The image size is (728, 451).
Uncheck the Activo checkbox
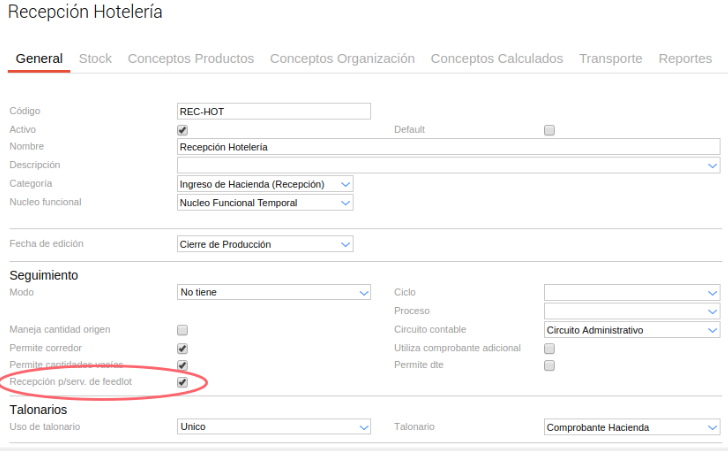[x=182, y=130]
